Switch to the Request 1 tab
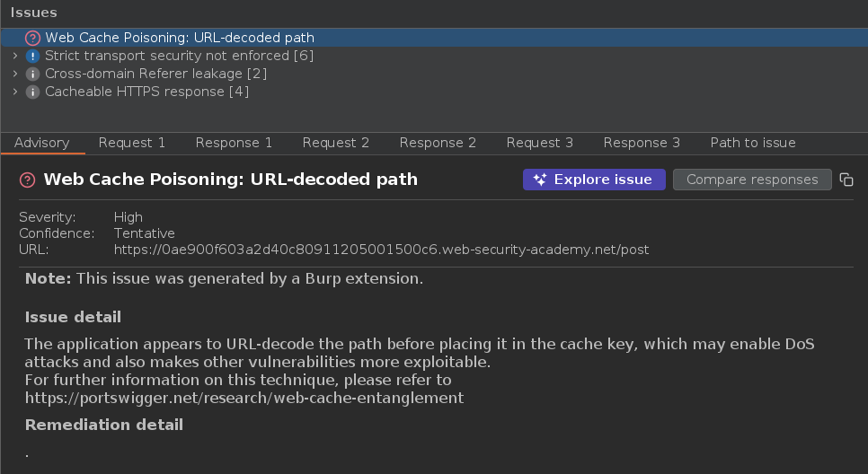The height and width of the screenshot is (474, 868). (132, 143)
